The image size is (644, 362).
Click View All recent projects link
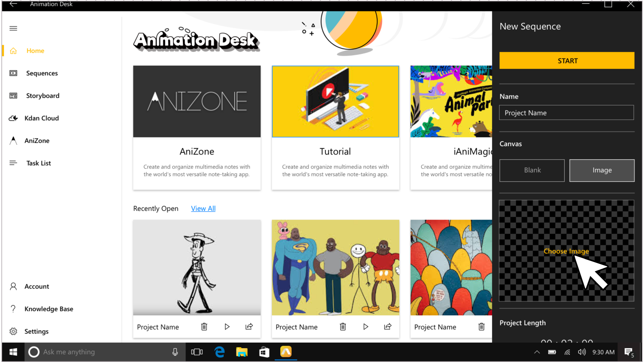pos(203,208)
